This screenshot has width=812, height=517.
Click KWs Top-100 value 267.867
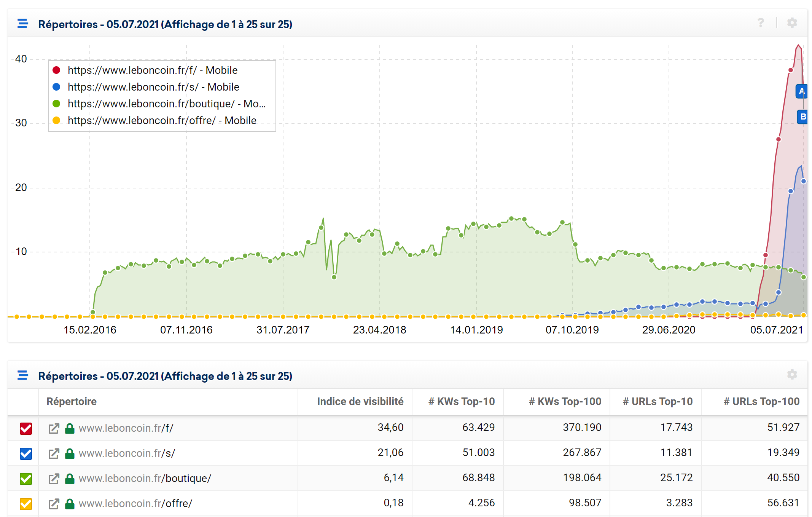click(x=582, y=453)
